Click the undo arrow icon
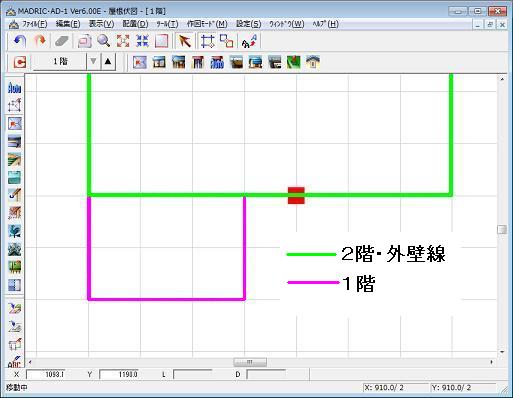The image size is (513, 398). pos(20,41)
